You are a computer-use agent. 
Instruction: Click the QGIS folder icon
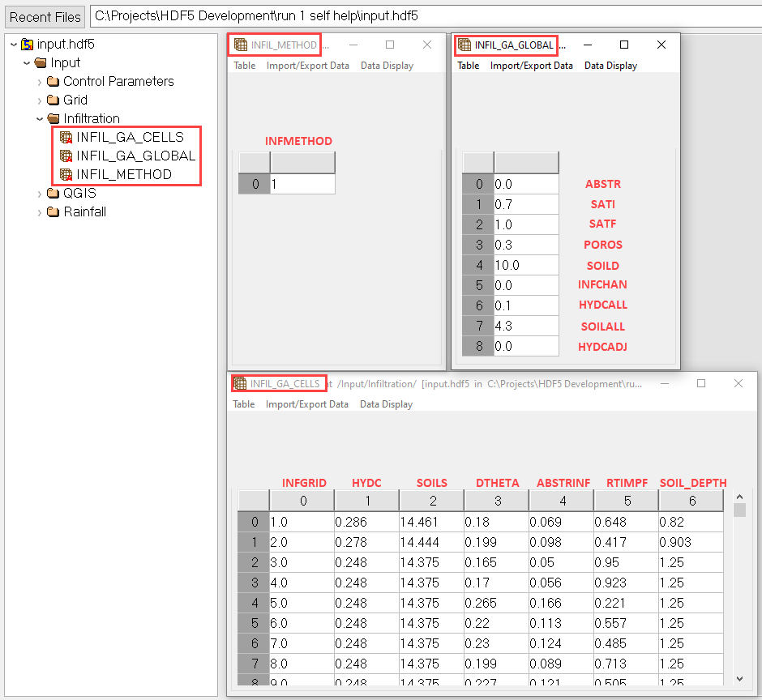54,194
